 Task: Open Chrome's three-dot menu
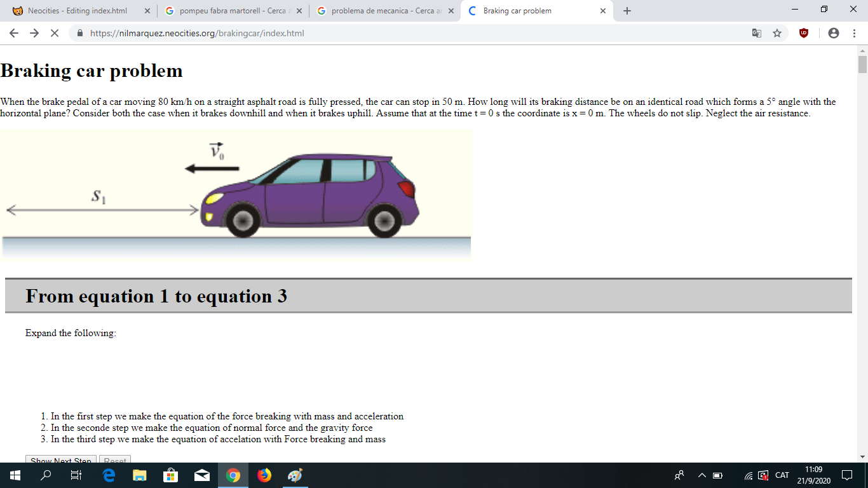854,33
